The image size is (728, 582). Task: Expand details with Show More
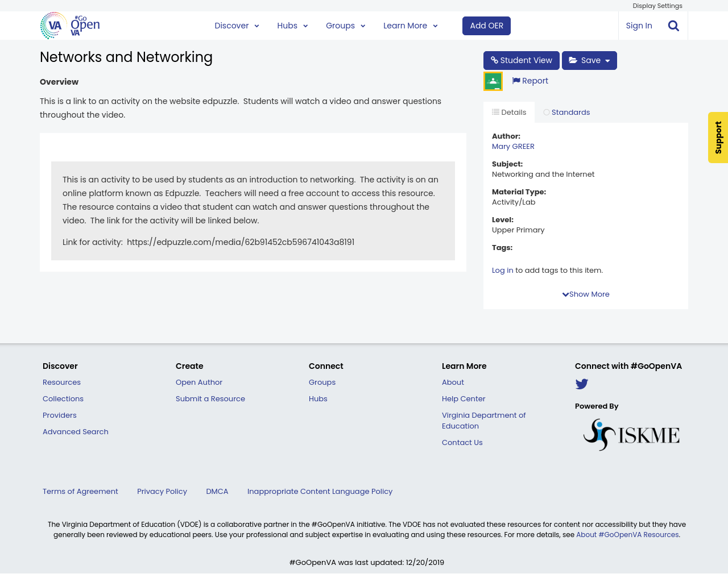point(586,294)
